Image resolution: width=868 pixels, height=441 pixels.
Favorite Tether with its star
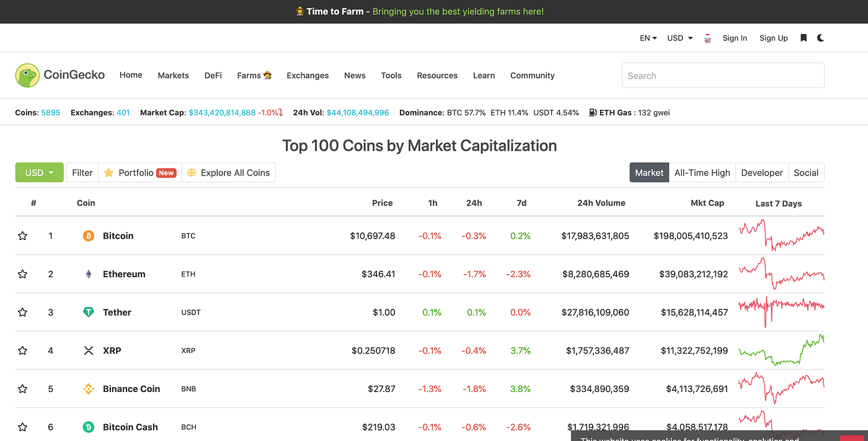(x=23, y=313)
